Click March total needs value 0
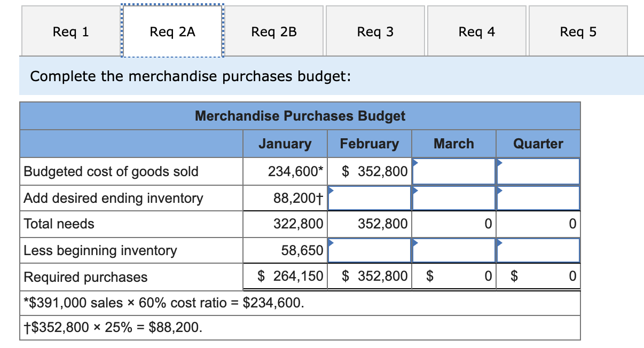The height and width of the screenshot is (348, 644). coord(488,224)
